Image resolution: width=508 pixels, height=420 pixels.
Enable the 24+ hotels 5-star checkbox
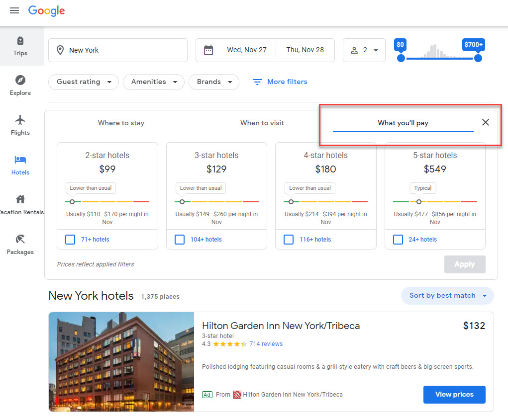pyautogui.click(x=398, y=240)
